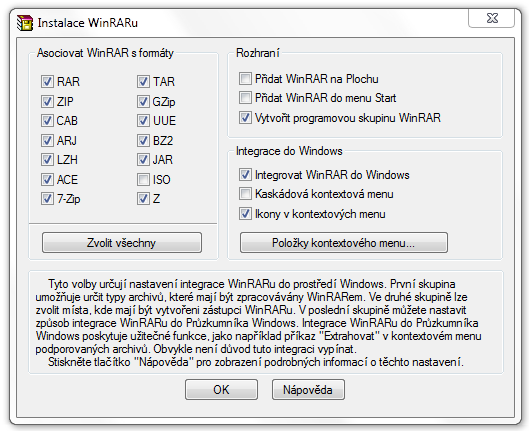Uncheck the ACE format option
529x431 pixels.
(47, 179)
